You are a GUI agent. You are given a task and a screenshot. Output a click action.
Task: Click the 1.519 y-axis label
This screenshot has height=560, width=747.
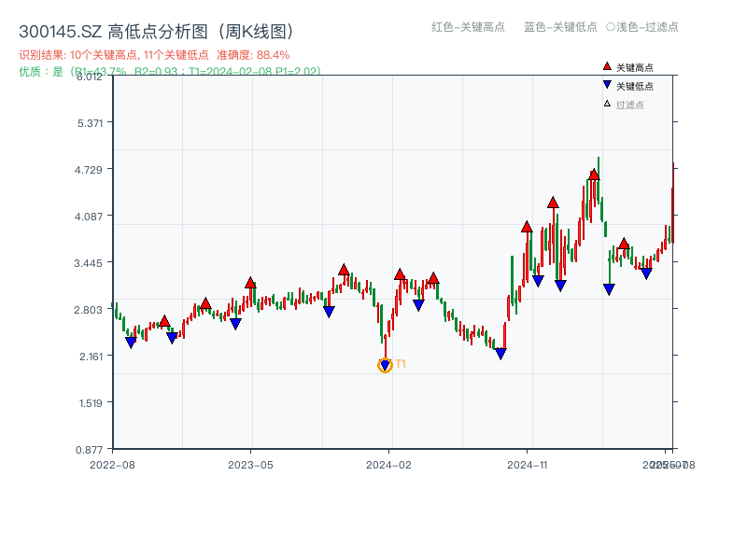91,403
